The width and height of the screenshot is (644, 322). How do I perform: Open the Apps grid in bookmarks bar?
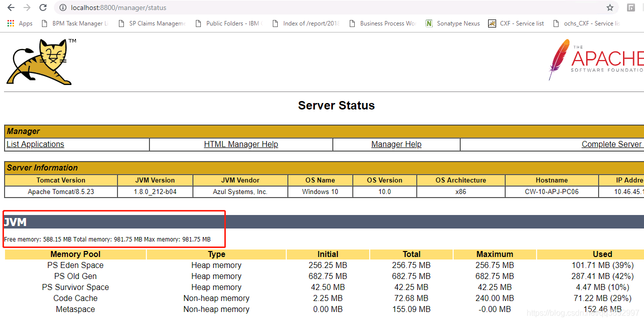10,23
